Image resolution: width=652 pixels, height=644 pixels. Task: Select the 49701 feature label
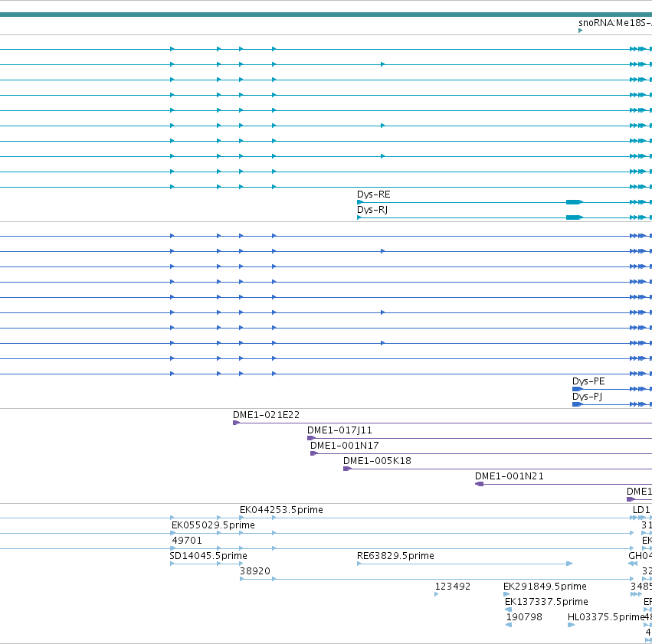click(187, 541)
